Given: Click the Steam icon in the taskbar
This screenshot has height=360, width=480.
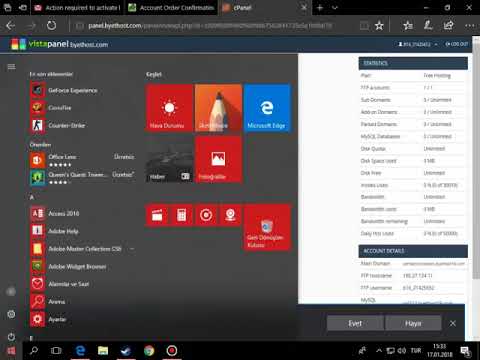Looking at the screenshot, I should pos(126,351).
